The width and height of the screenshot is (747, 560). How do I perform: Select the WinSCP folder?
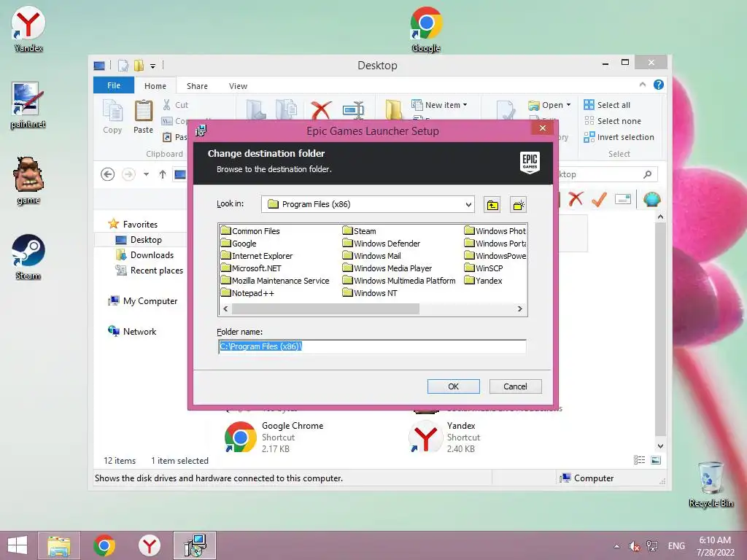point(484,268)
